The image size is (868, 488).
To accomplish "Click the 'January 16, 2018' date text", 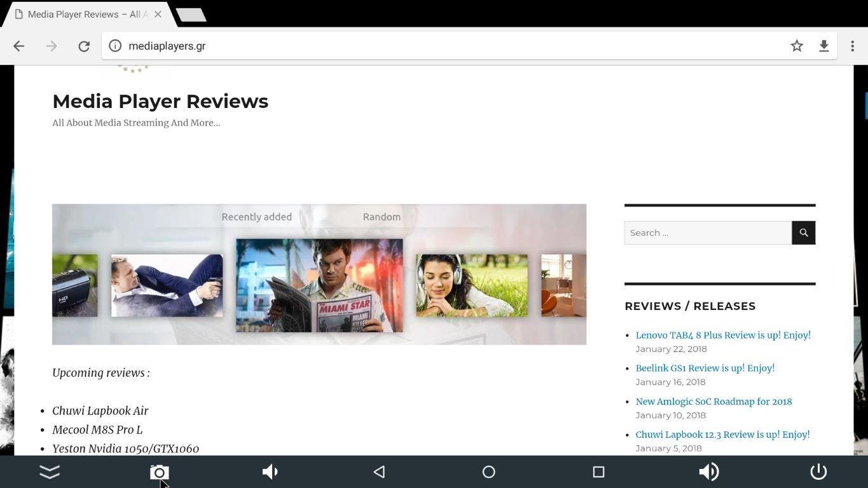I will (x=670, y=382).
